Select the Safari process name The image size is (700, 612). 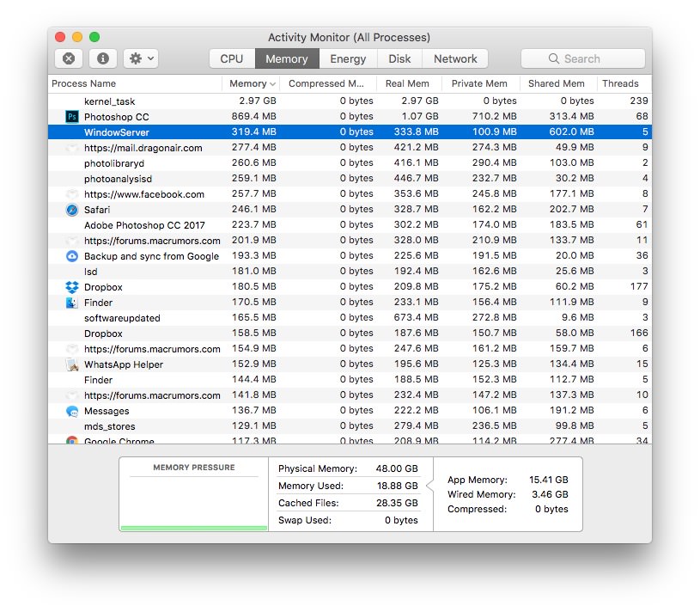click(x=97, y=210)
